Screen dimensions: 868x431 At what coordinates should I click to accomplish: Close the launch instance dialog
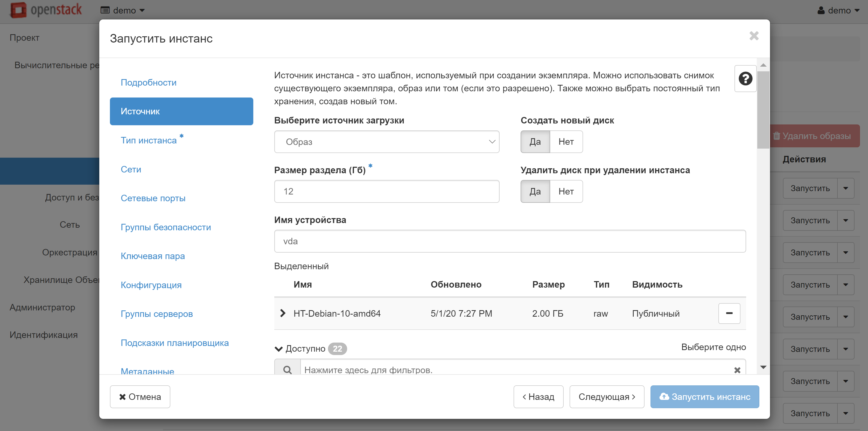[754, 36]
